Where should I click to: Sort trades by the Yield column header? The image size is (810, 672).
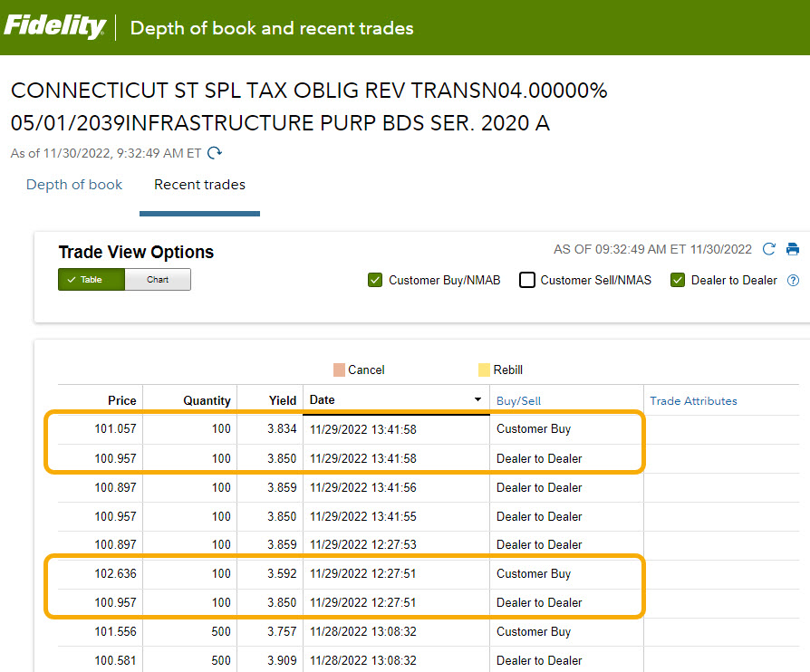pos(282,400)
